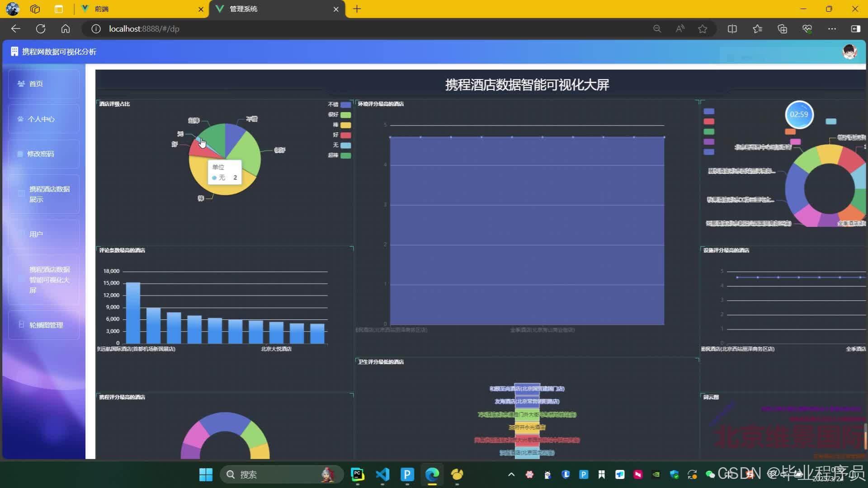Screen dimensions: 868x488
Task: Click the red 好 legend swatch
Action: 345,135
